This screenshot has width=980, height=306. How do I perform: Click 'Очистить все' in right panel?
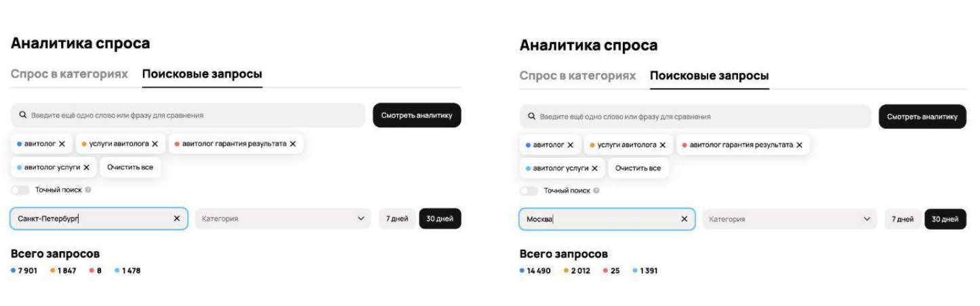click(638, 168)
